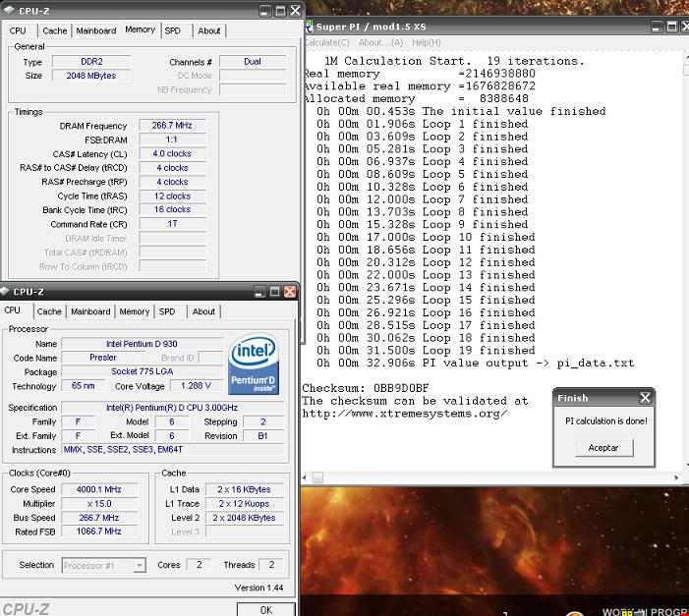Minimize the front CPU-Z CPU window
The image size is (689, 616).
point(259,292)
